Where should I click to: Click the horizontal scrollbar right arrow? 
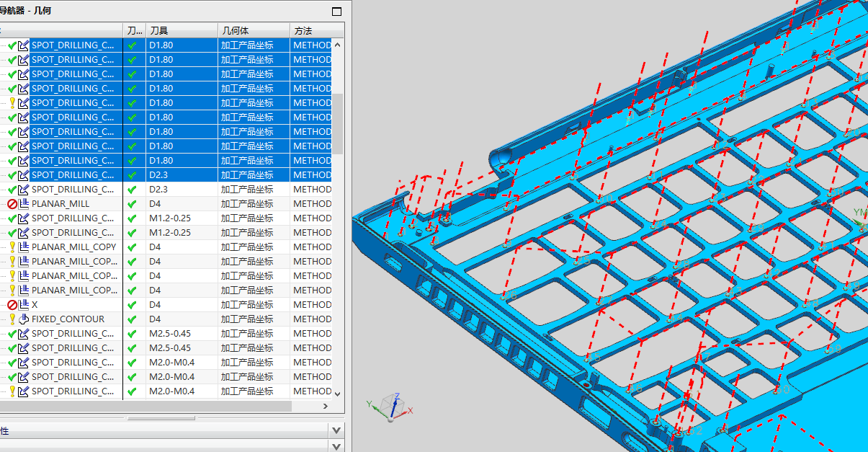tap(325, 407)
